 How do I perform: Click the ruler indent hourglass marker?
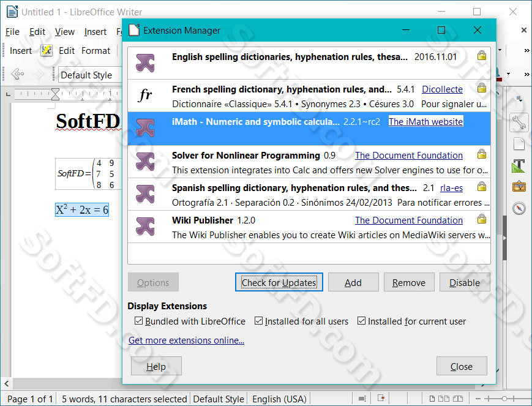(x=55, y=94)
